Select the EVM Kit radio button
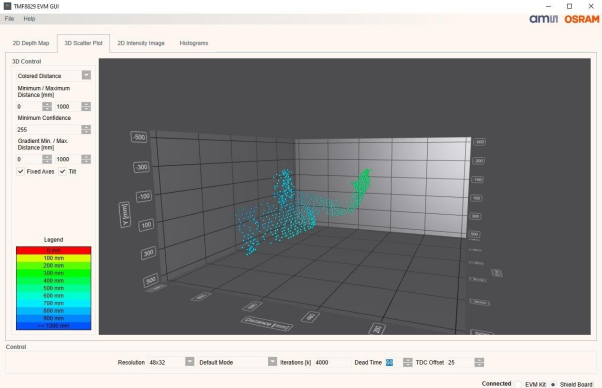Viewport: 602px width, 388px height. 518,384
